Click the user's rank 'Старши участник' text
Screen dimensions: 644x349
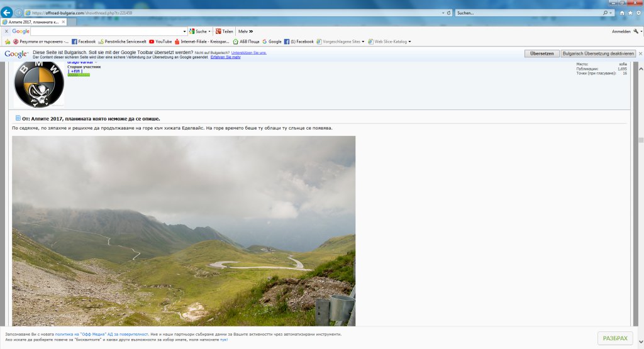[84, 67]
